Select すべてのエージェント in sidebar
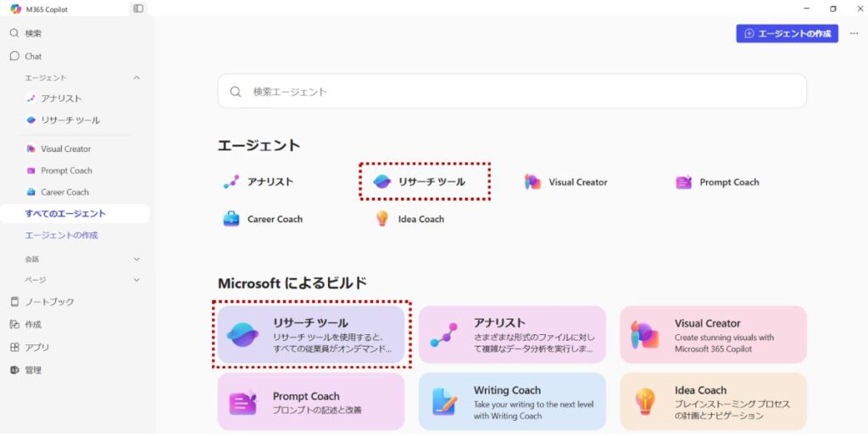 (x=75, y=214)
